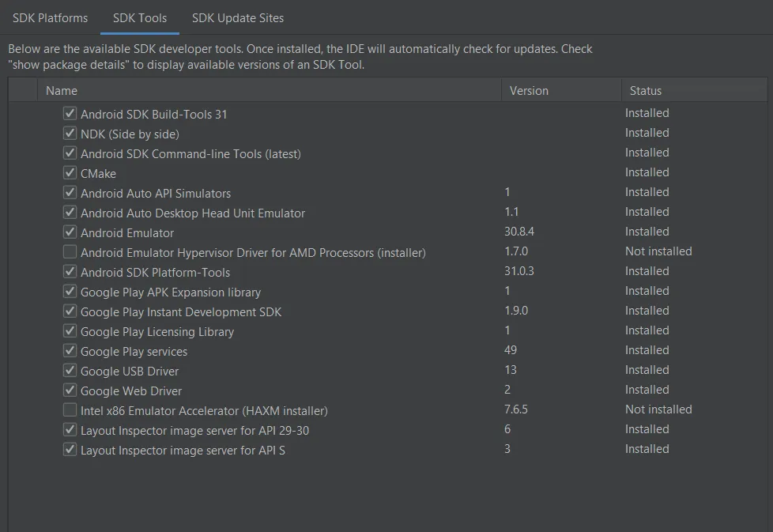Click the Status column header
This screenshot has width=773, height=532.
[645, 91]
